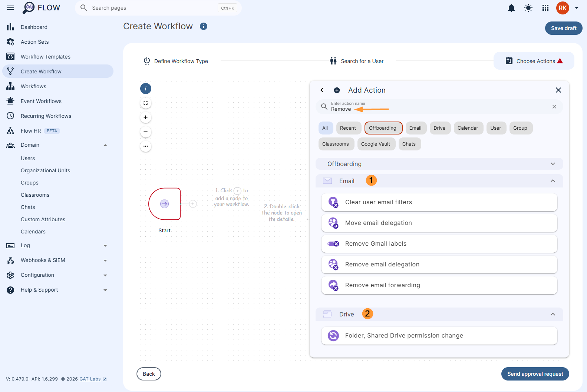The height and width of the screenshot is (392, 587).
Task: Filter actions by Google Vault chip
Action: tap(376, 144)
